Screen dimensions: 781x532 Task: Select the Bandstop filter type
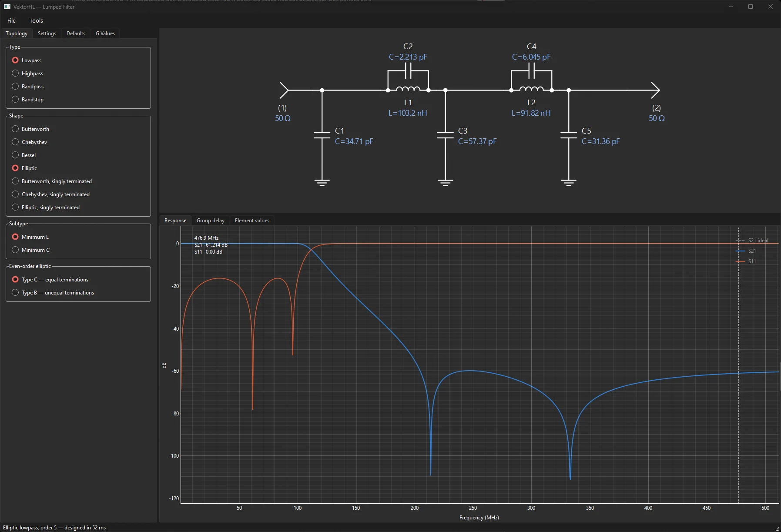click(x=28, y=100)
